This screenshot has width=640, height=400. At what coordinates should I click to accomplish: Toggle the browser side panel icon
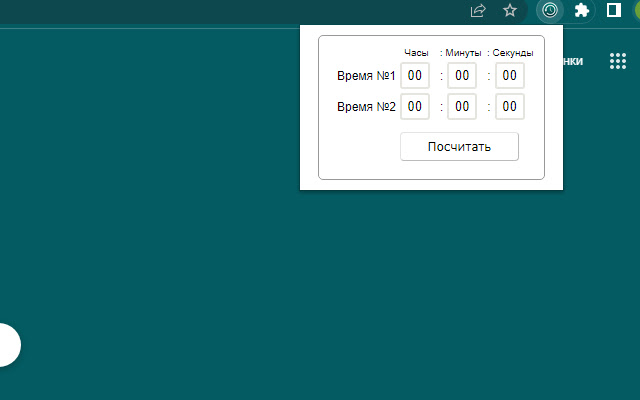click(x=613, y=10)
